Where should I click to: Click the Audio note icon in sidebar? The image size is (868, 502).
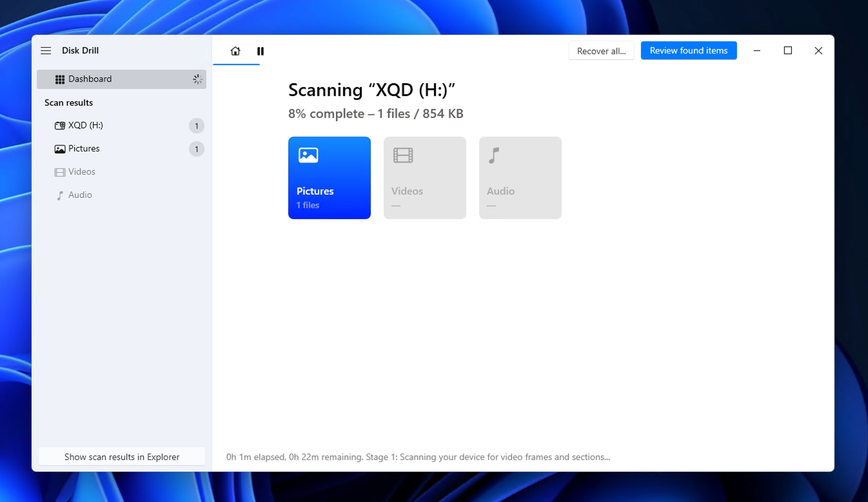point(60,195)
